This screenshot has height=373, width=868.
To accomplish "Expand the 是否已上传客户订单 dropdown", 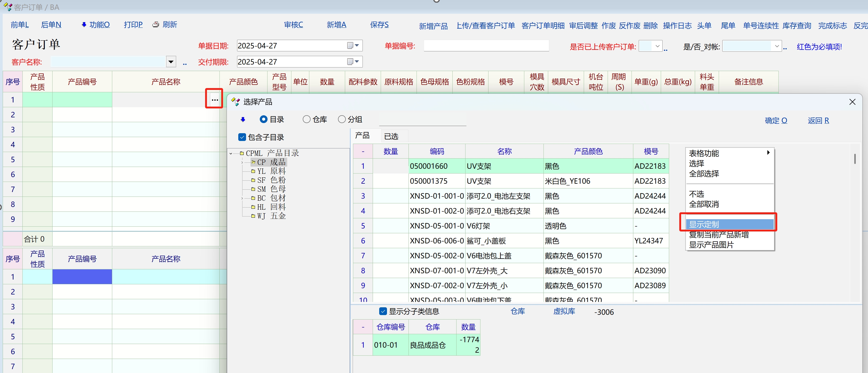I will coord(657,46).
